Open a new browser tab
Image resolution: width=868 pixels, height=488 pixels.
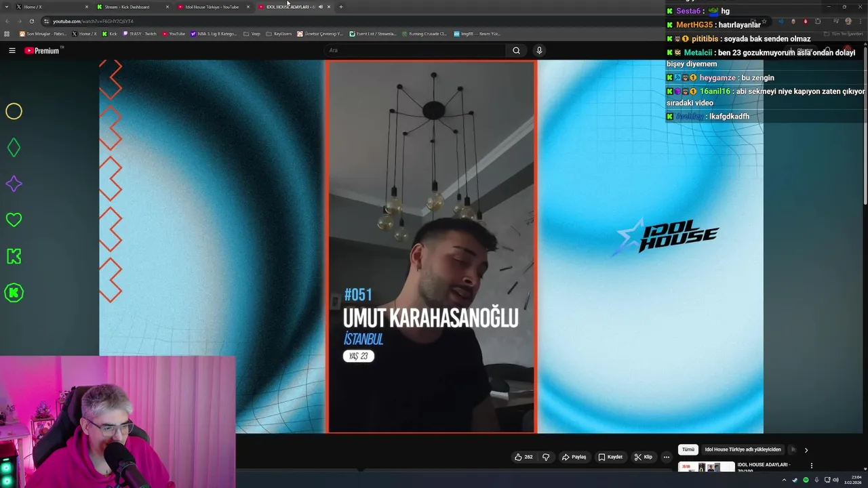click(341, 7)
